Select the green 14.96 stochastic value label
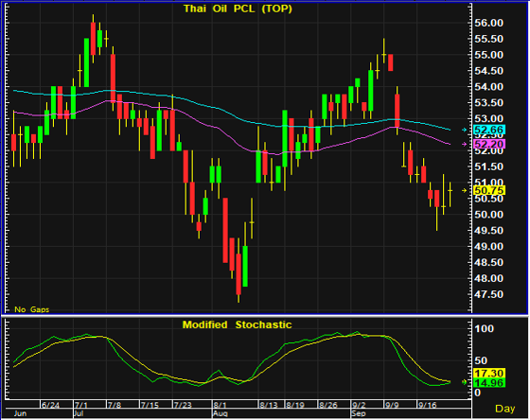The image size is (530, 420). point(489,383)
